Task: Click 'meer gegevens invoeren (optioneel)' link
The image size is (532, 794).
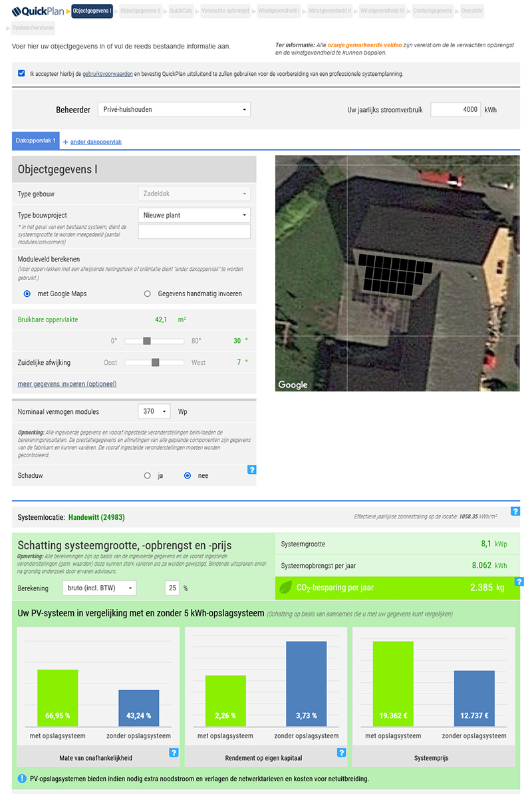Action: pos(67,384)
